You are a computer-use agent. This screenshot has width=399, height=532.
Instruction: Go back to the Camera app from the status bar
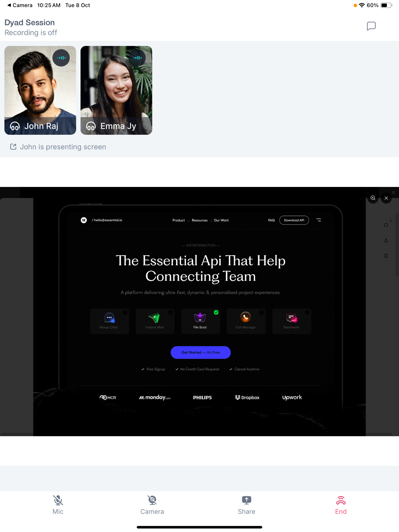(x=20, y=5)
